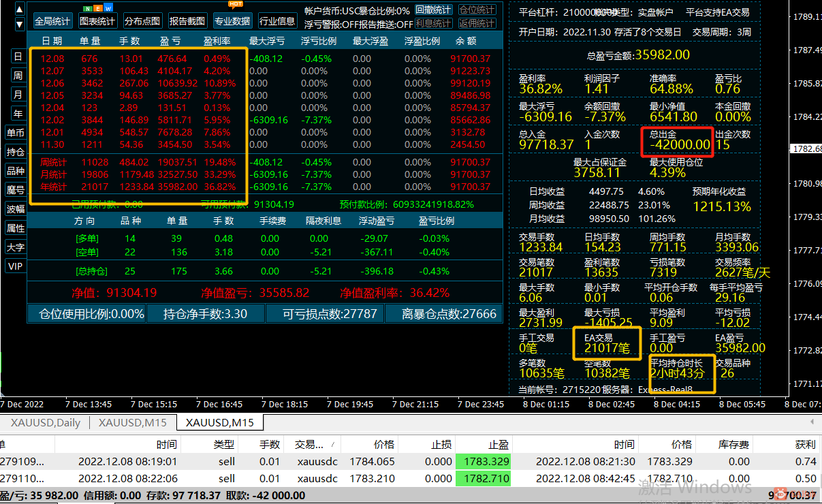Select 返佣统计 rebate statistics

tap(477, 23)
